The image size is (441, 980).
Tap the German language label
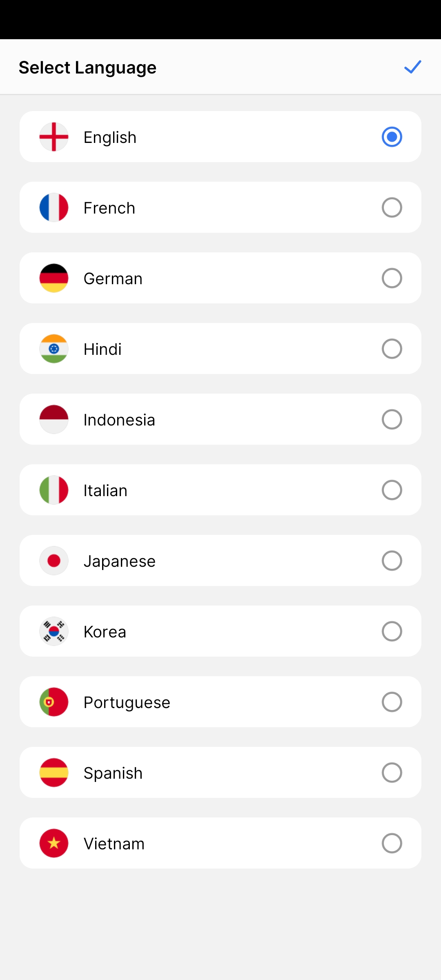[113, 279]
